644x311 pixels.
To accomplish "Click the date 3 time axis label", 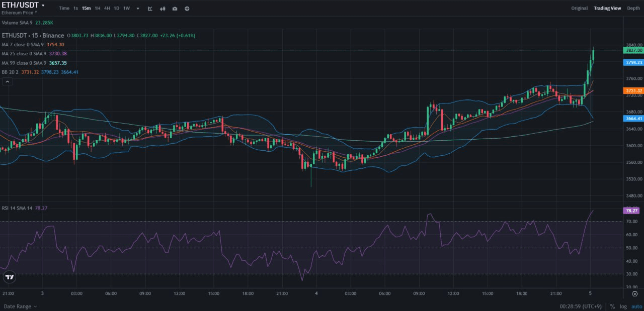I will click(x=42, y=293).
